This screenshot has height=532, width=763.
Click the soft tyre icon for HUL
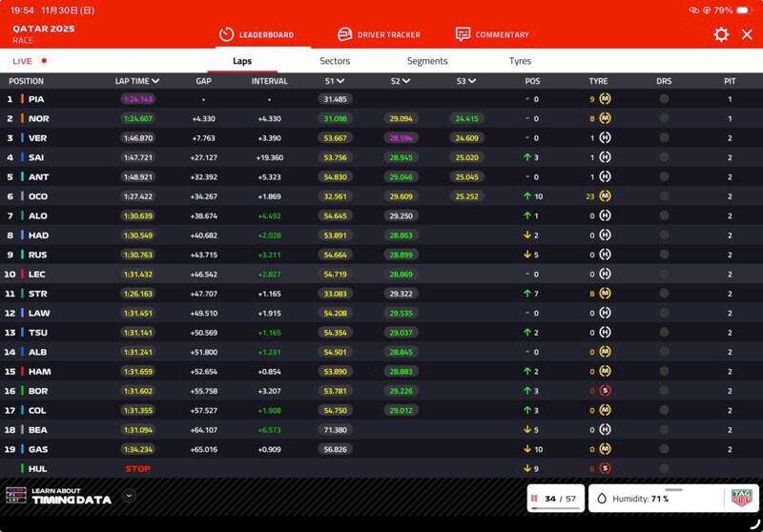tap(605, 468)
